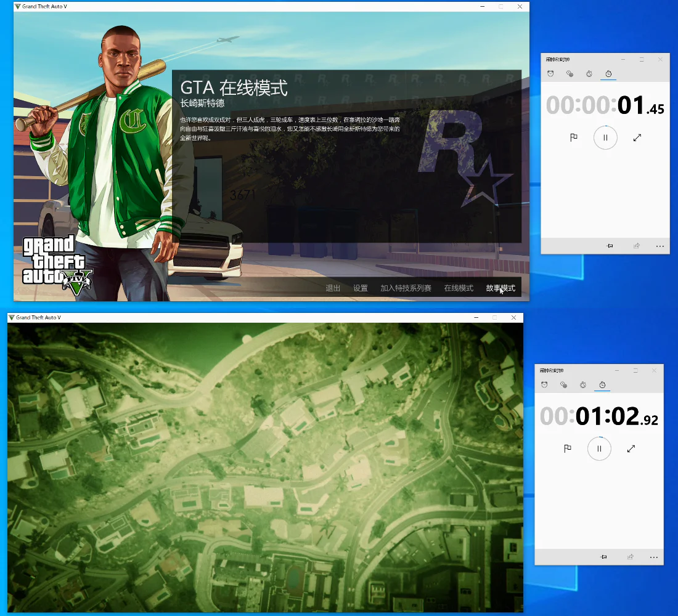678x616 pixels.
Task: Expand upper stopwatch to full view
Action: coord(637,137)
